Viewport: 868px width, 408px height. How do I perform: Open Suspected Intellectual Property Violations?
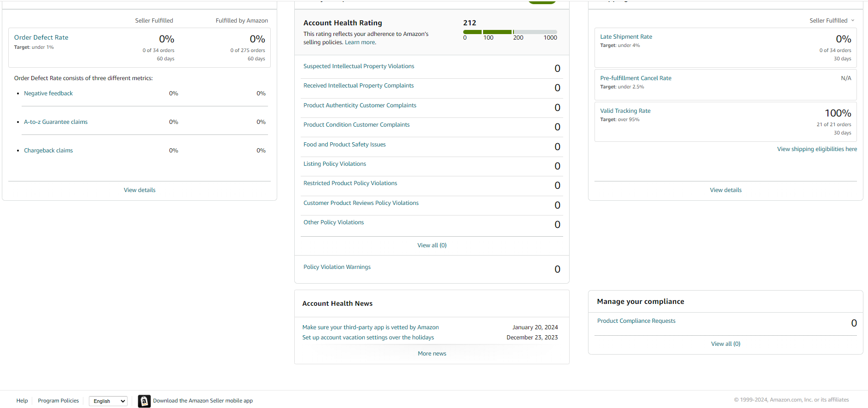pos(359,66)
